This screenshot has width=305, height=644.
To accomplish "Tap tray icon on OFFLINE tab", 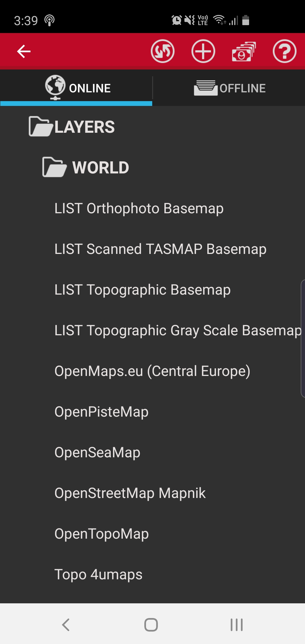I will [x=206, y=88].
